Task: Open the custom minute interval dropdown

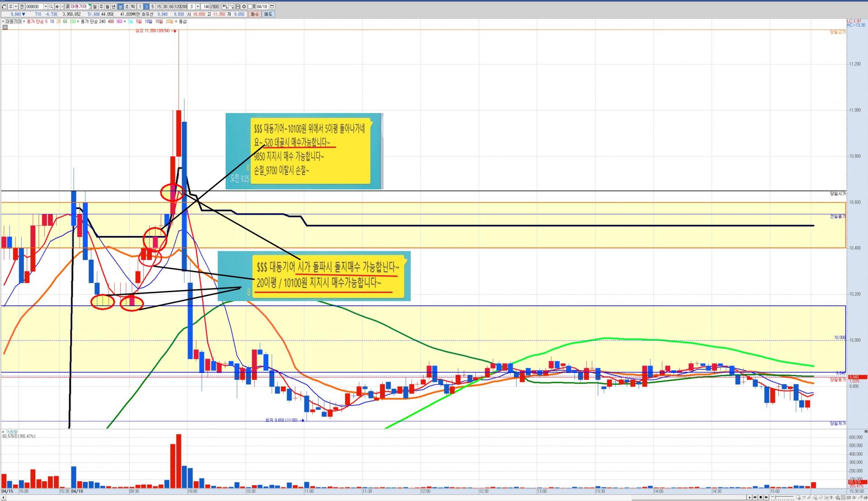Action: (x=198, y=7)
